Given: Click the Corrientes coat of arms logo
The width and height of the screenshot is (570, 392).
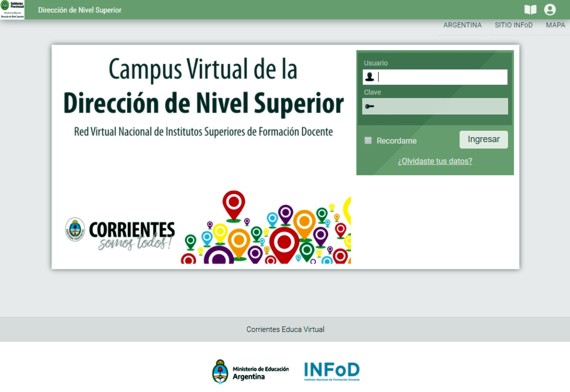Looking at the screenshot, I should (75, 229).
